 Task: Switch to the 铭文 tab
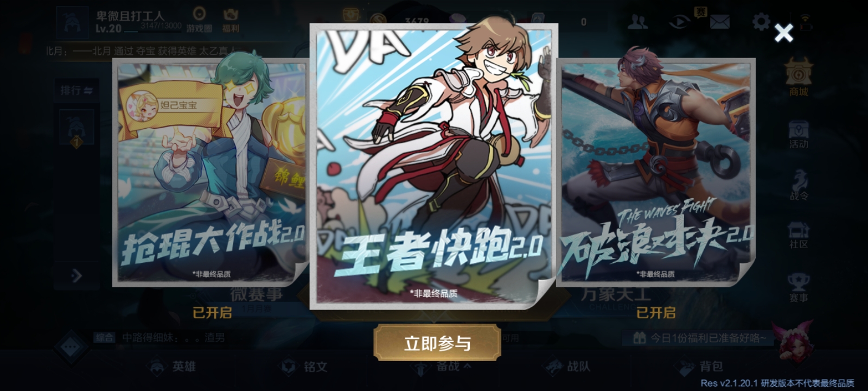coord(304,367)
